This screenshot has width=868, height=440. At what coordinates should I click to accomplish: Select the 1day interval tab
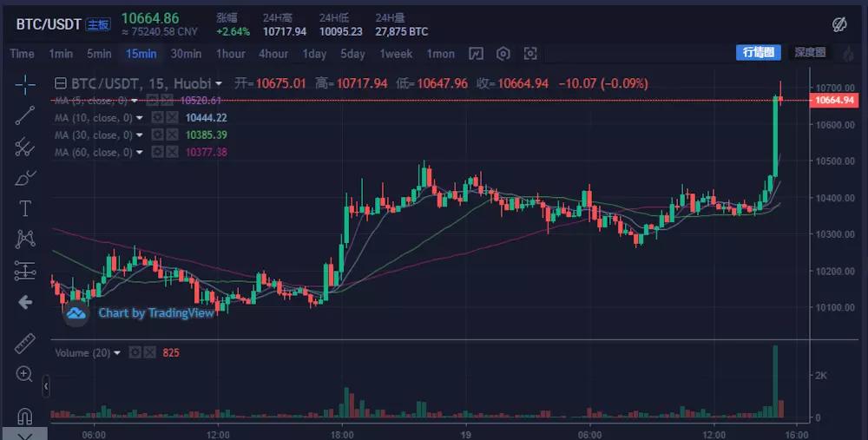[314, 54]
